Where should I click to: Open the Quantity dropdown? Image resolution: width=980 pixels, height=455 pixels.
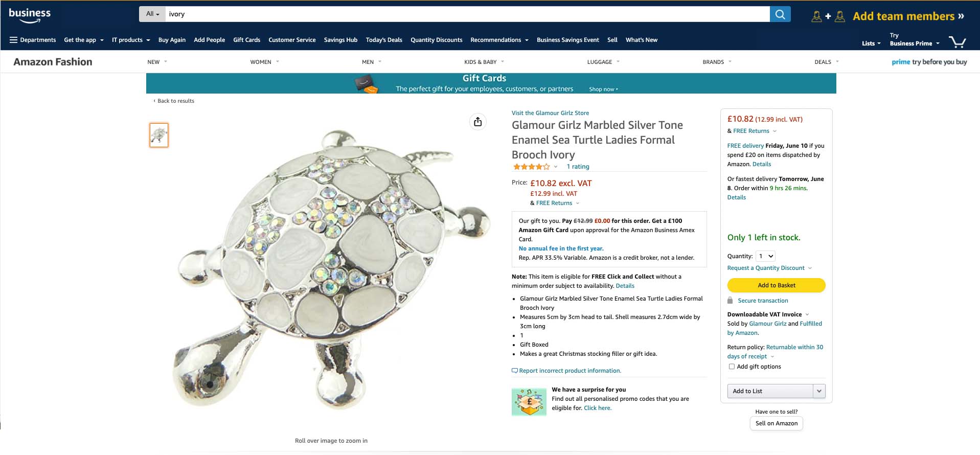click(x=766, y=256)
